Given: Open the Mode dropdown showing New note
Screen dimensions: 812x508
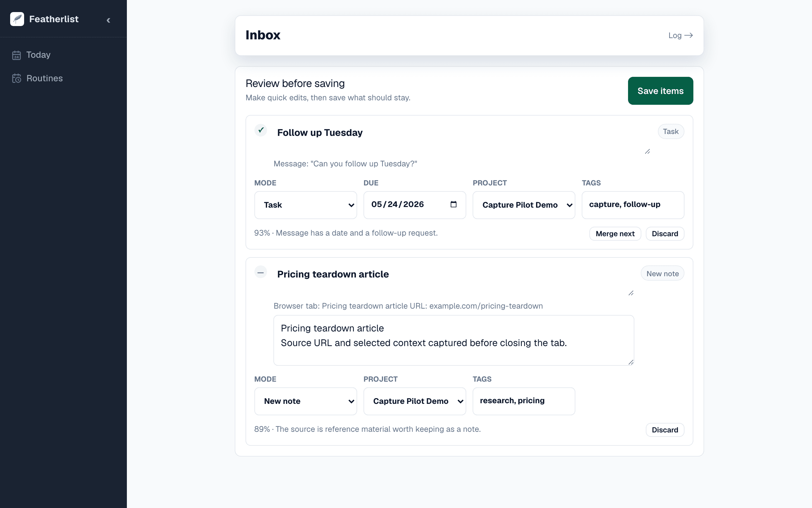Looking at the screenshot, I should coord(305,401).
